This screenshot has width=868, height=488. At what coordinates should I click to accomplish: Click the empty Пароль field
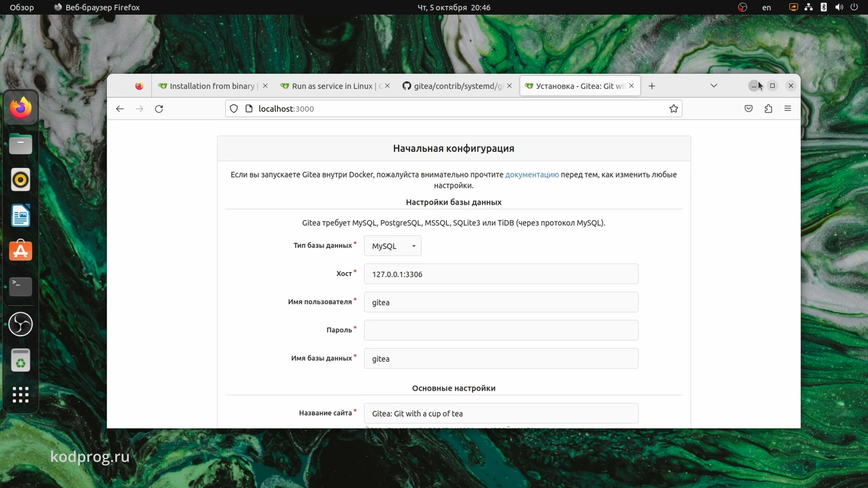pos(501,330)
